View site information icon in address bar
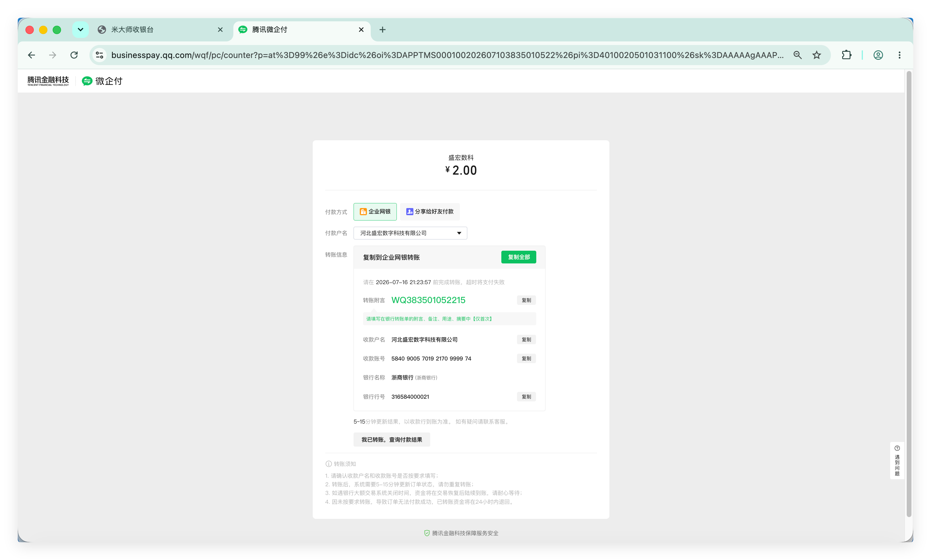 (x=100, y=55)
